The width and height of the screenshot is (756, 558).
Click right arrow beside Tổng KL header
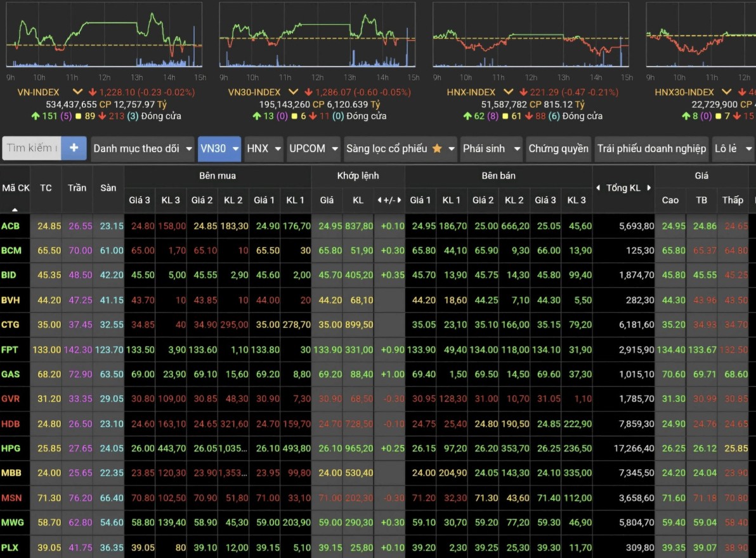[x=648, y=188]
